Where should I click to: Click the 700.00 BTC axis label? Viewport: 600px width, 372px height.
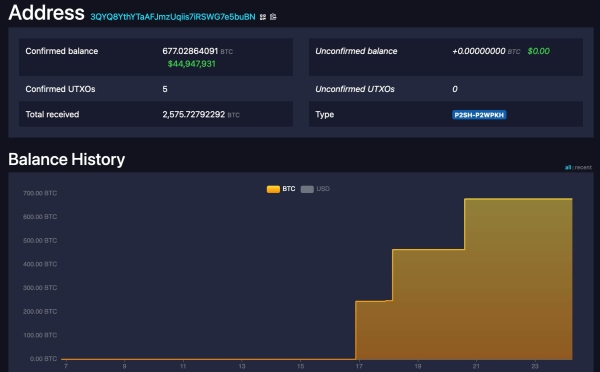click(x=40, y=193)
